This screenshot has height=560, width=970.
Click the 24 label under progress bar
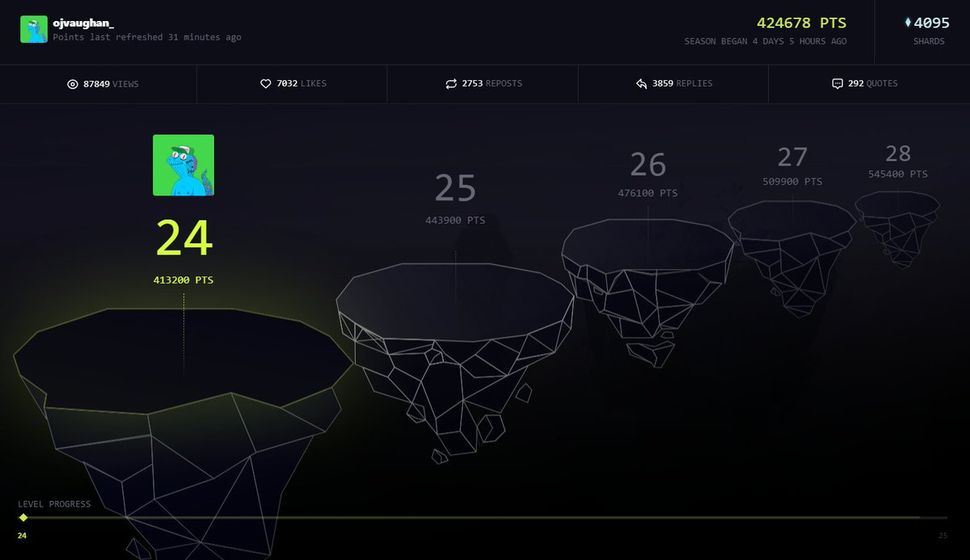tap(22, 535)
